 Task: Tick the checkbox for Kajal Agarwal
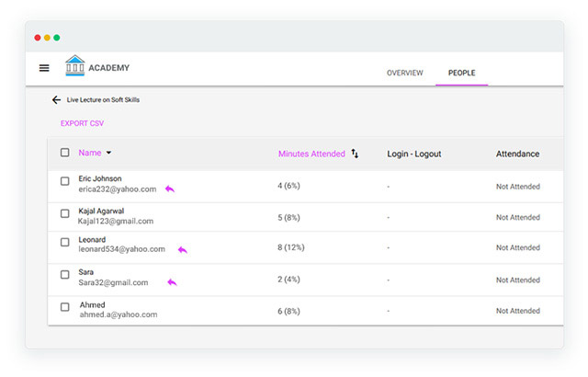pos(65,213)
